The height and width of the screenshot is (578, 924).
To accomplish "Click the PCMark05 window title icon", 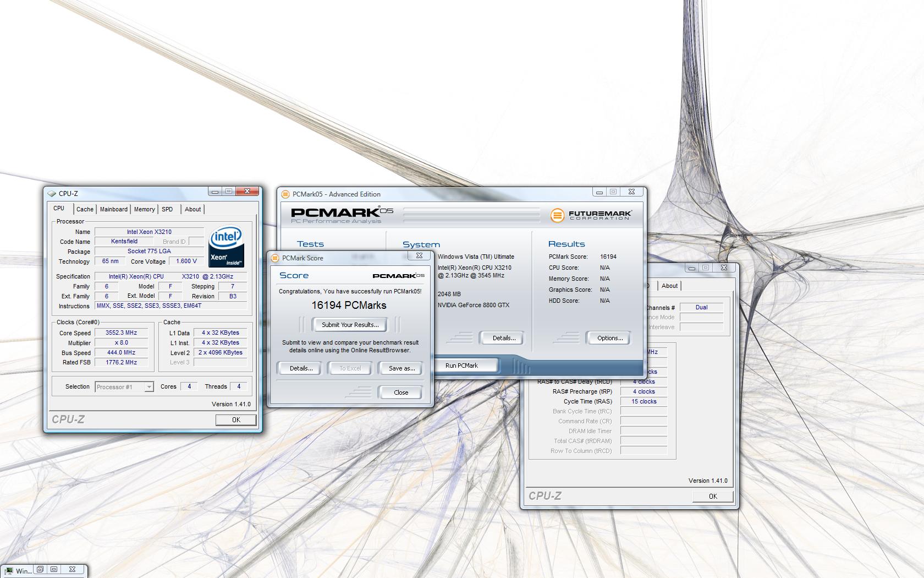I will pos(285,194).
